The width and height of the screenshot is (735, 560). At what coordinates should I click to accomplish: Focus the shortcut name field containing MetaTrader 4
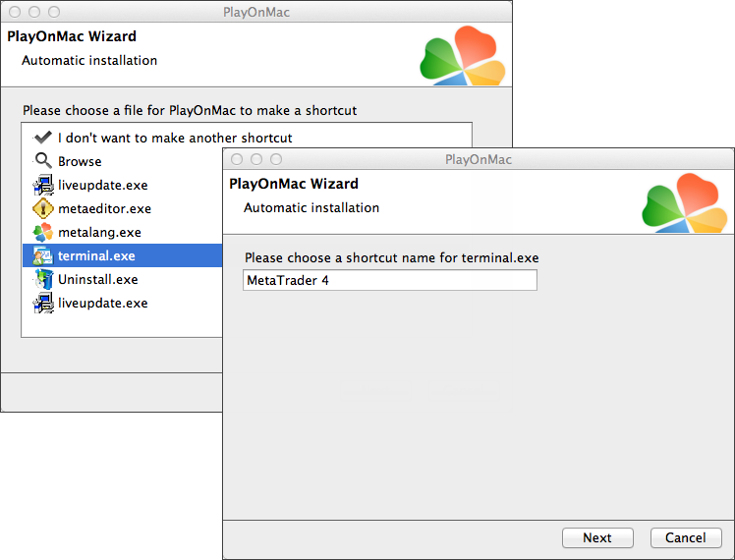pos(390,281)
